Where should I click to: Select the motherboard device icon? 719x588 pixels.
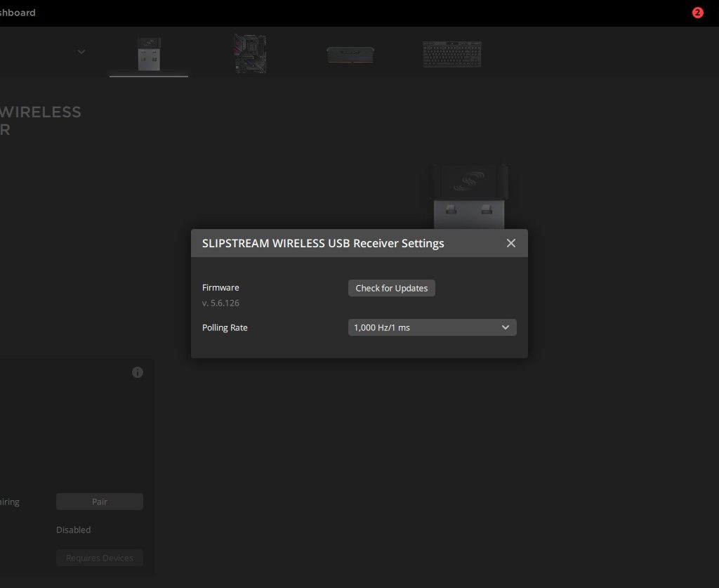249,54
